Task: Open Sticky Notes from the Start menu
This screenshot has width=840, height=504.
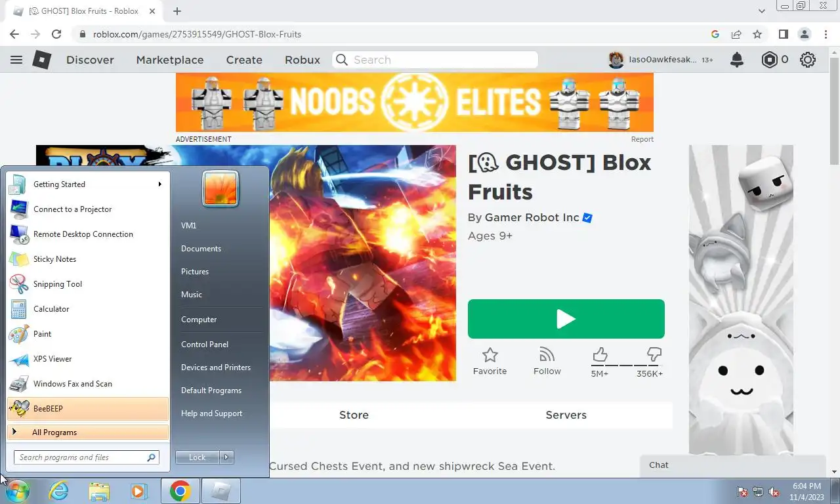Action: pos(88,259)
